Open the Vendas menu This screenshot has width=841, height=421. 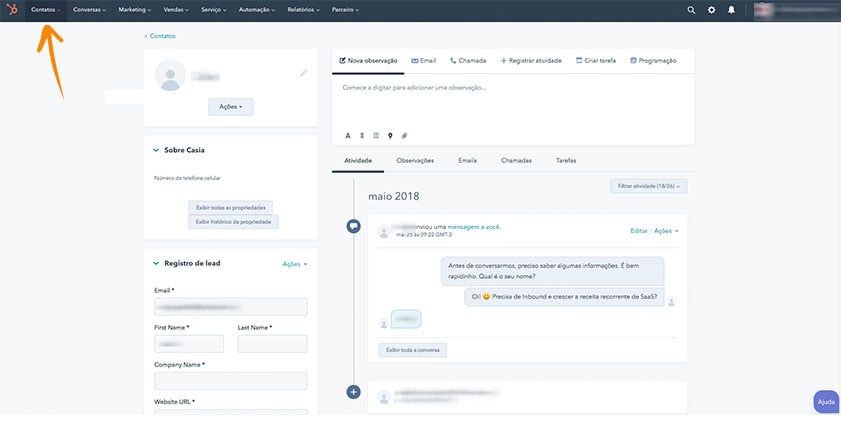point(176,10)
